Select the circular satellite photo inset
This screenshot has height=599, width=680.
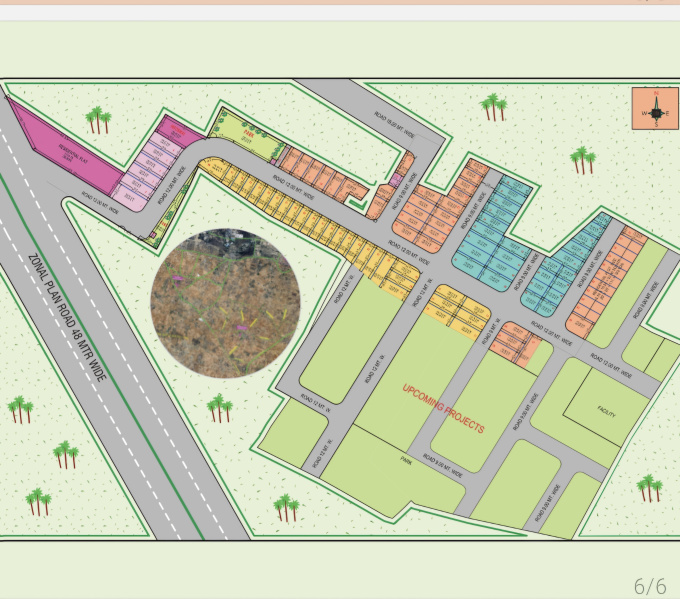225,303
